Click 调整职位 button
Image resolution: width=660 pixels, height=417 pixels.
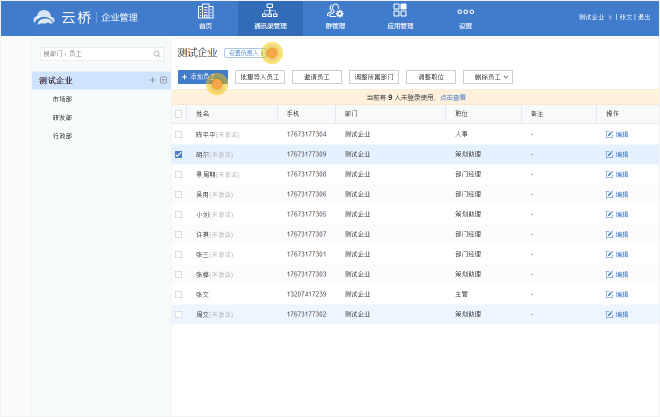[x=431, y=77]
